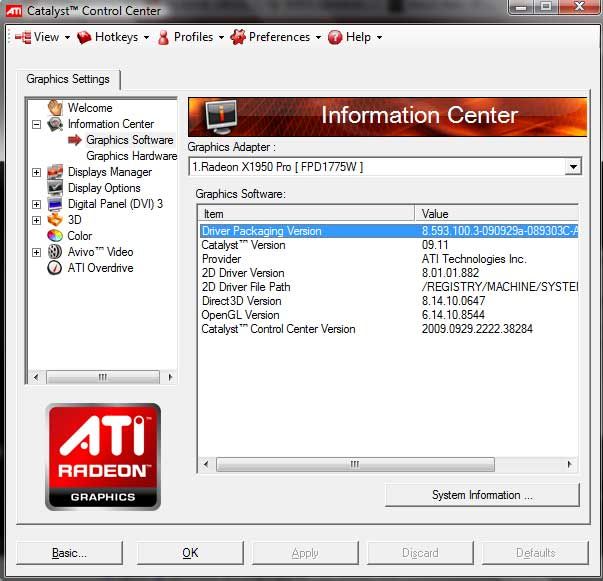The height and width of the screenshot is (581, 603).
Task: Select the Welcome tree item
Action: (x=90, y=108)
